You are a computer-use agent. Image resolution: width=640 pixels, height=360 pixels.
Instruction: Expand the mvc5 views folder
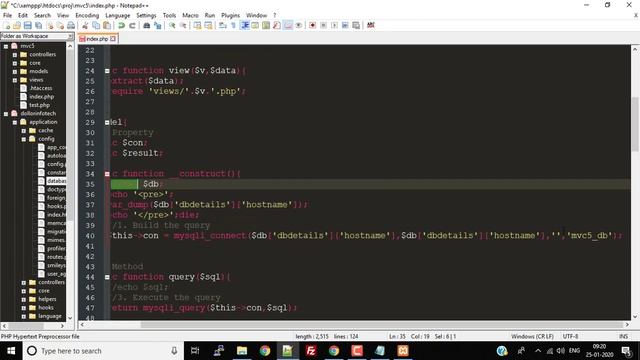point(15,80)
